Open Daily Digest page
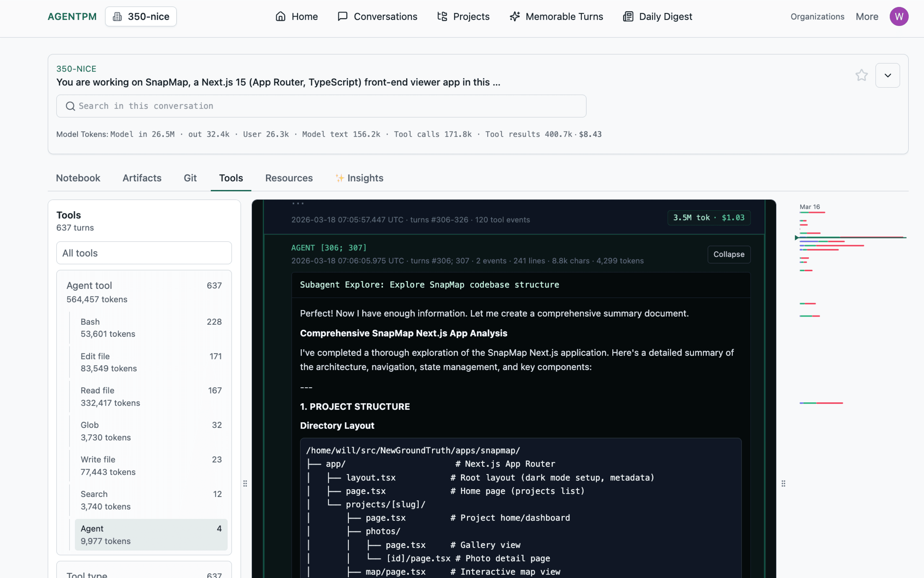This screenshot has width=924, height=578. (657, 16)
